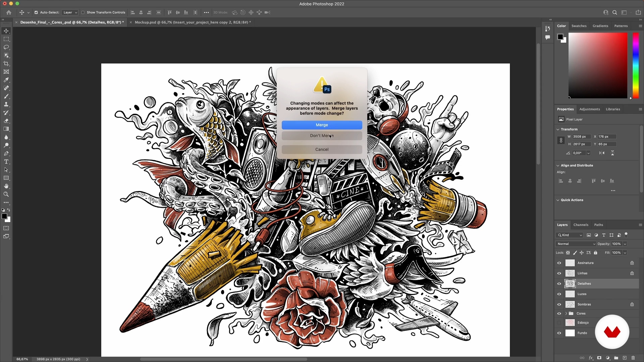This screenshot has width=644, height=362.
Task: Select the Horizontal Type tool
Action: (6, 162)
